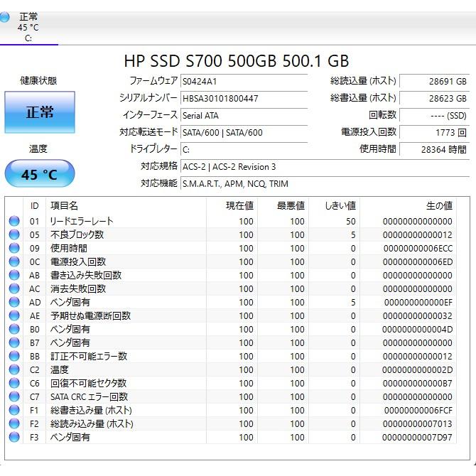Select raw value 000000000002D for 温度
The height and width of the screenshot is (476, 476).
(x=418, y=369)
